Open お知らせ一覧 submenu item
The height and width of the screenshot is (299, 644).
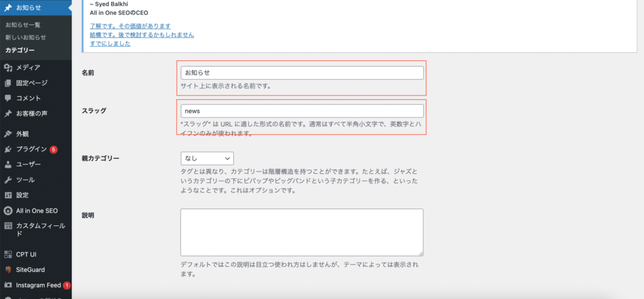pyautogui.click(x=23, y=25)
